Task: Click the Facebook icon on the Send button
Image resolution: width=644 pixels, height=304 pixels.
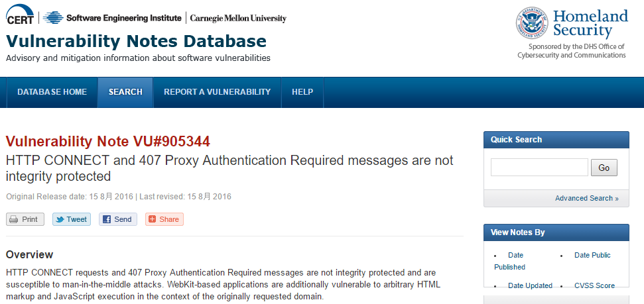Action: [x=107, y=219]
